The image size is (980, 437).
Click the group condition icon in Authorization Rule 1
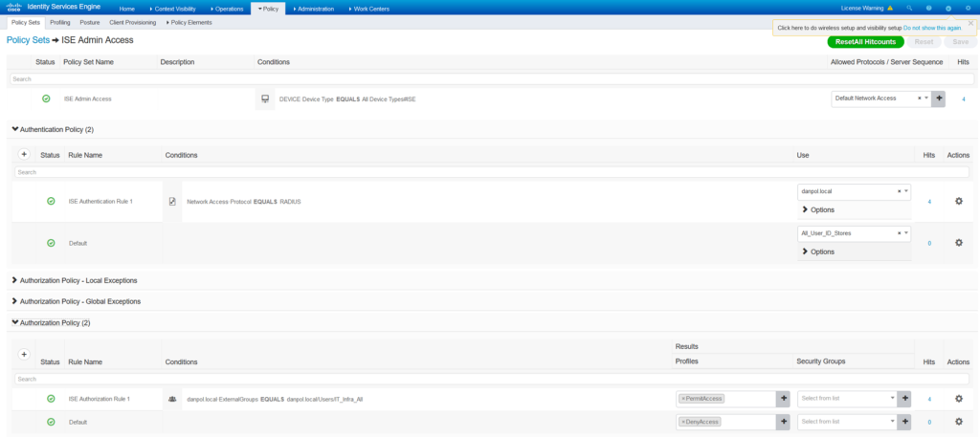pyautogui.click(x=172, y=399)
